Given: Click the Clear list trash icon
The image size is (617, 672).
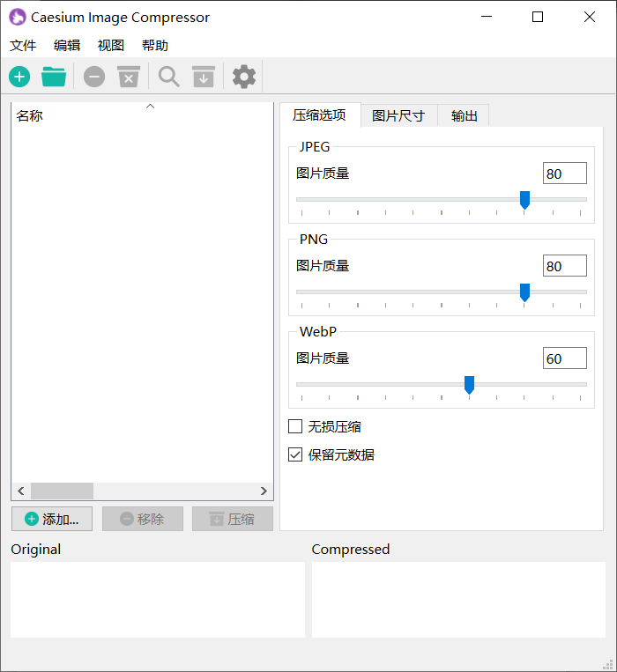Looking at the screenshot, I should [129, 77].
